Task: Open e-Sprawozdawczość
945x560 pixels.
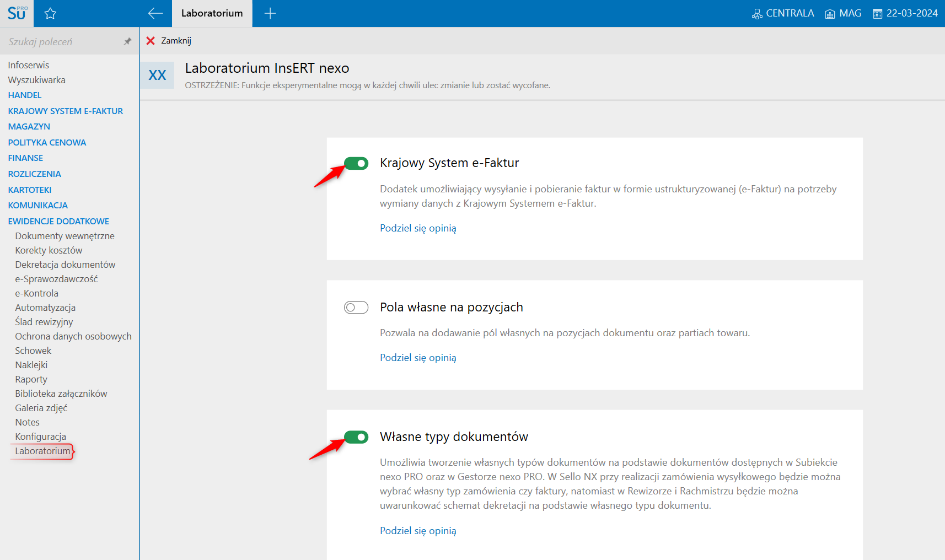Action: pyautogui.click(x=57, y=279)
